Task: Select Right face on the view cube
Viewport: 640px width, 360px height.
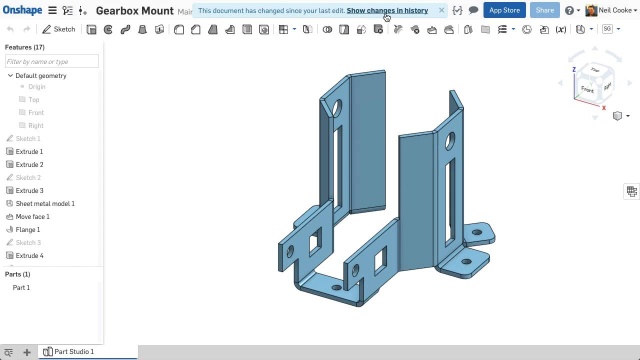Action: pyautogui.click(x=607, y=87)
